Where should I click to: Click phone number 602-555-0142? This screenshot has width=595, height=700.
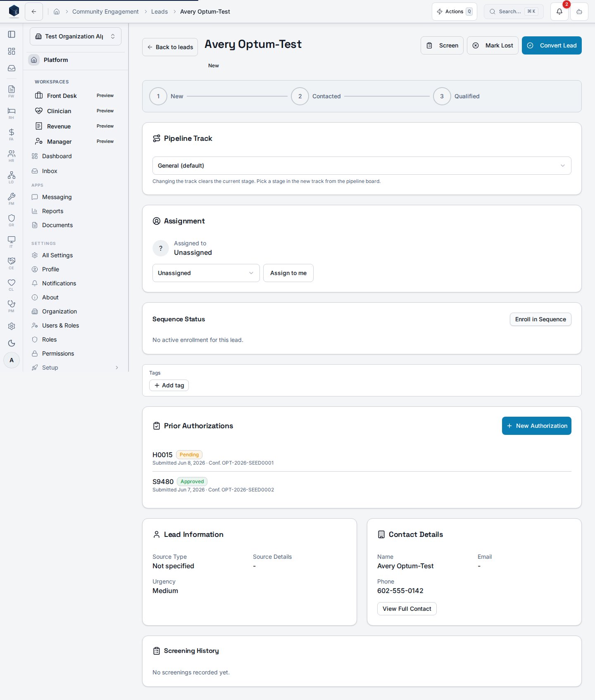tap(400, 591)
